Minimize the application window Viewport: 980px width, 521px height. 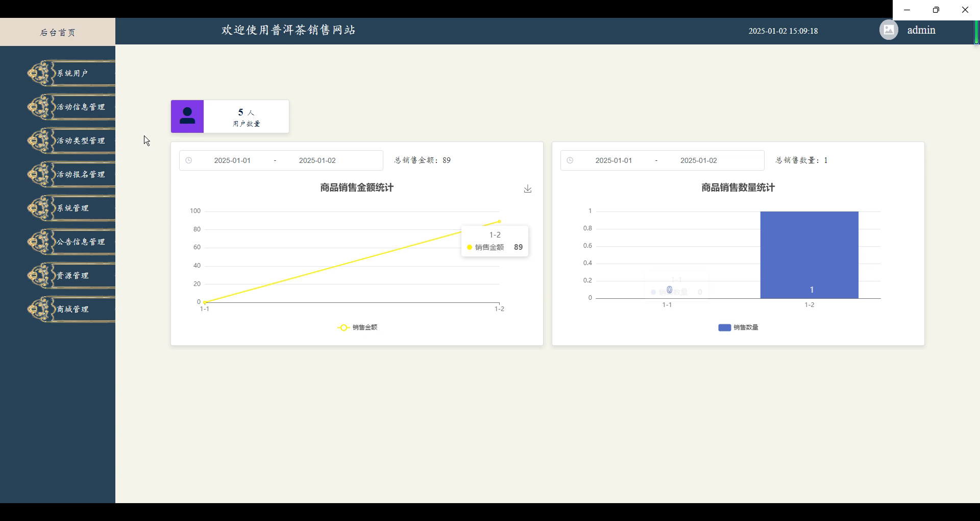907,10
